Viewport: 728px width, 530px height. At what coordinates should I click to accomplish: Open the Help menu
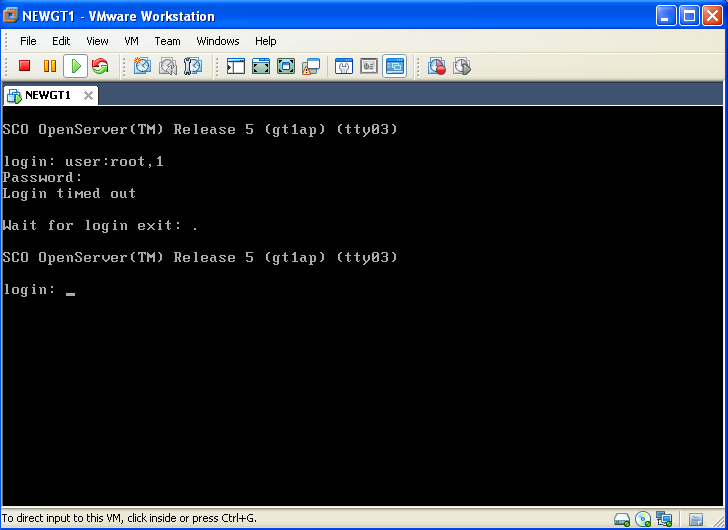tap(266, 41)
